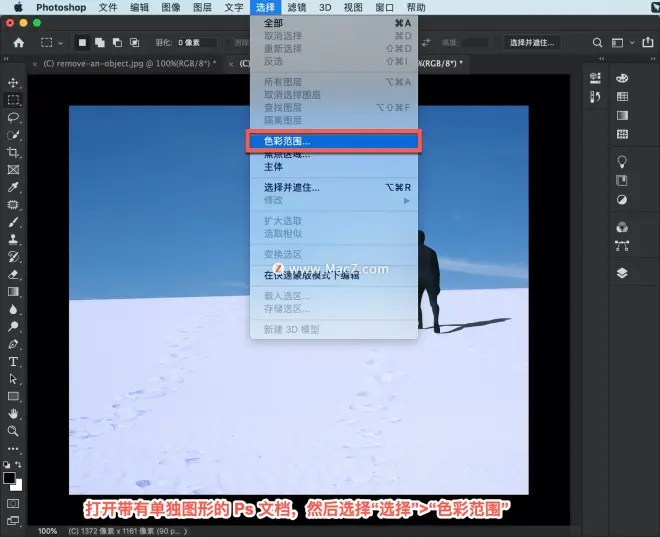Select the History Brush tool
The height and width of the screenshot is (537, 660).
click(x=13, y=257)
